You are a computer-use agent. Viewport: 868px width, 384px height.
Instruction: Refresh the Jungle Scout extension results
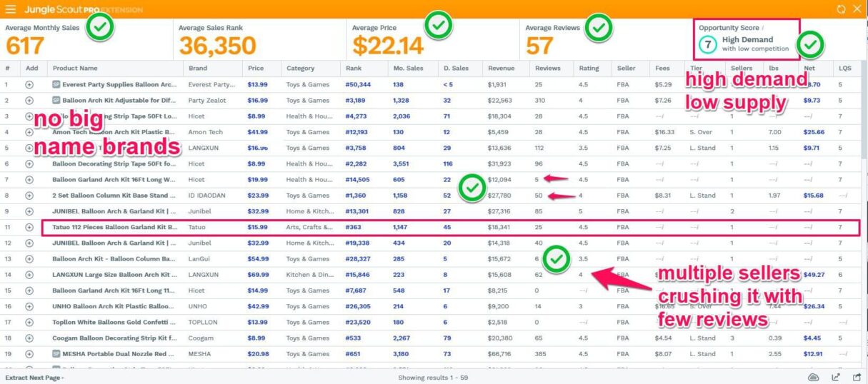(841, 9)
